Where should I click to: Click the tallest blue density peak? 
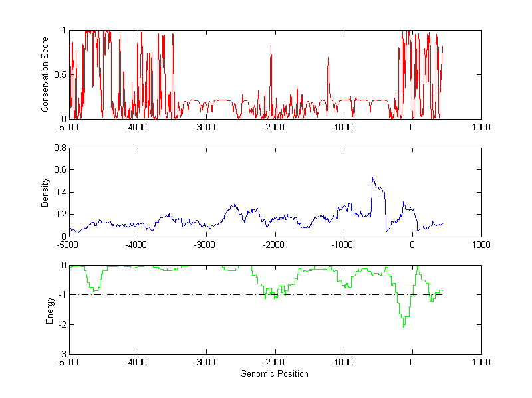tap(373, 177)
